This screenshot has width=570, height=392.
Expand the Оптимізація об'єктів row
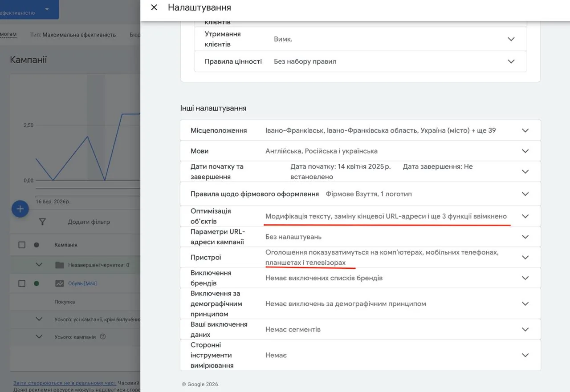(525, 216)
